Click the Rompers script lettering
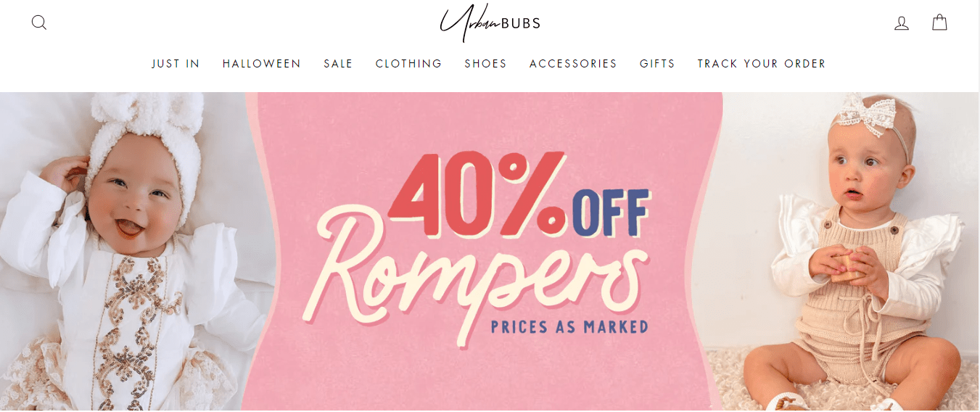Viewport: 980px width, 412px height. [482, 283]
